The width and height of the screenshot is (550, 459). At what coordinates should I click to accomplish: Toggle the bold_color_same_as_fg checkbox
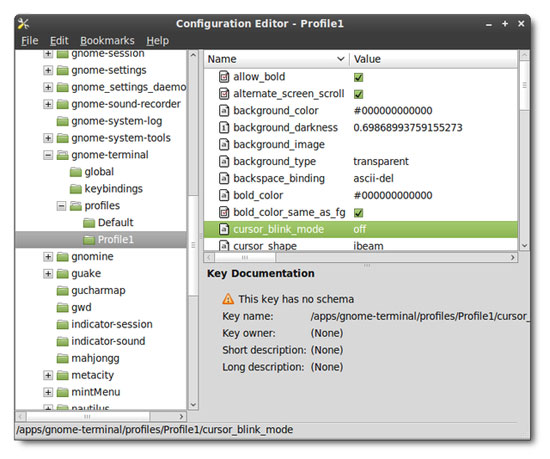tap(358, 212)
